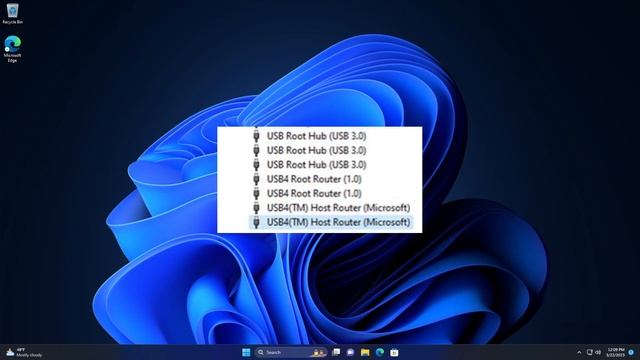The height and width of the screenshot is (360, 640).
Task: Select the highlighted USB4(TM) Host Router entry
Action: coord(330,222)
